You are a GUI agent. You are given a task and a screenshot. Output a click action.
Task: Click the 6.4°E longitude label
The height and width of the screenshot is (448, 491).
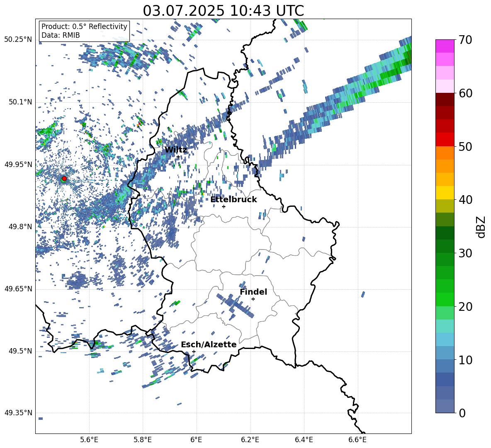[x=304, y=440]
